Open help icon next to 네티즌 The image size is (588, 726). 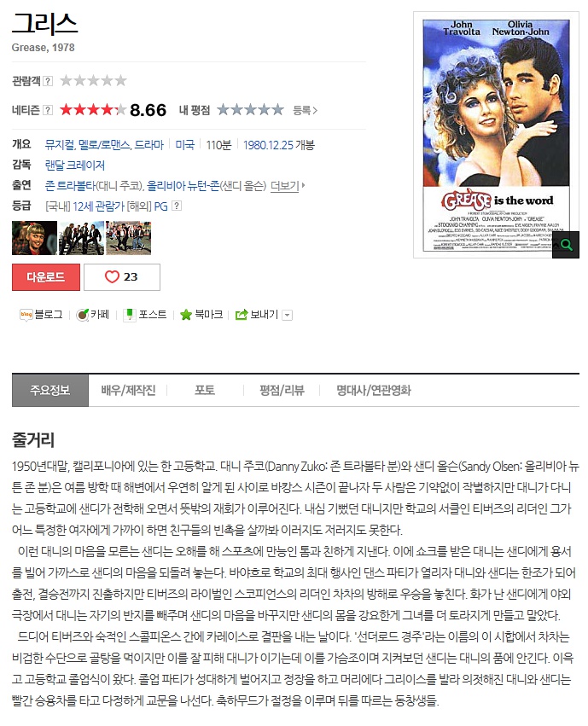(x=48, y=110)
